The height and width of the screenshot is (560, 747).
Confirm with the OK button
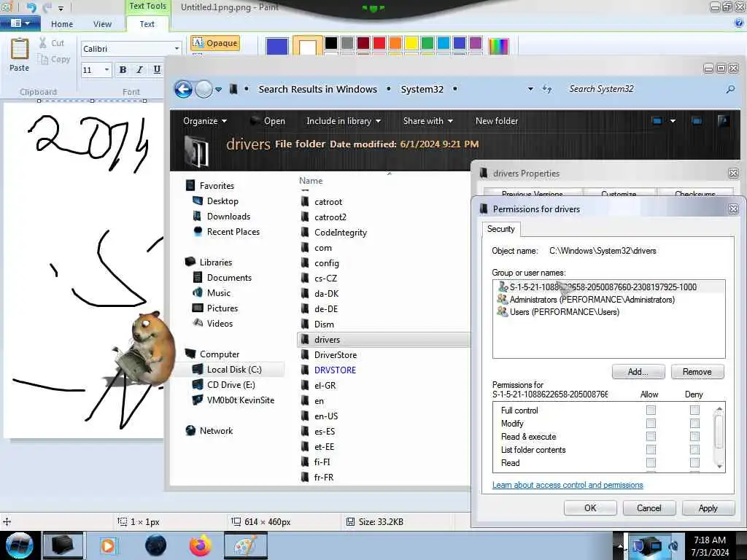pos(590,508)
